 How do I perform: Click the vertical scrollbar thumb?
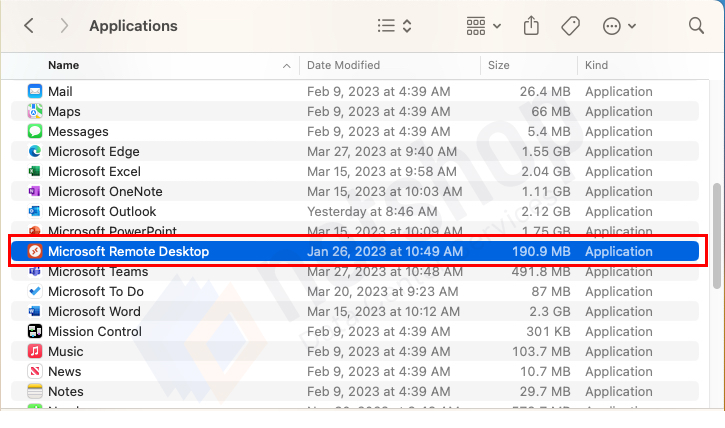(717, 236)
